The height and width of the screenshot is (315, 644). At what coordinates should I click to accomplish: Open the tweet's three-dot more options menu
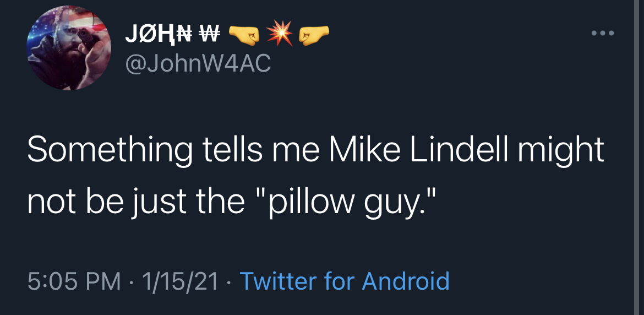click(603, 33)
